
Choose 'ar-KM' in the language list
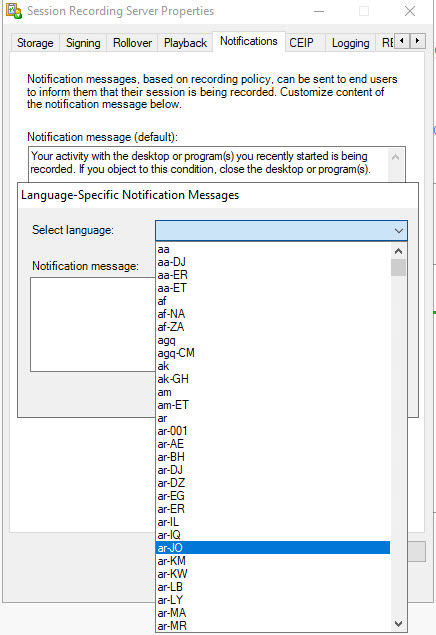pos(273,561)
